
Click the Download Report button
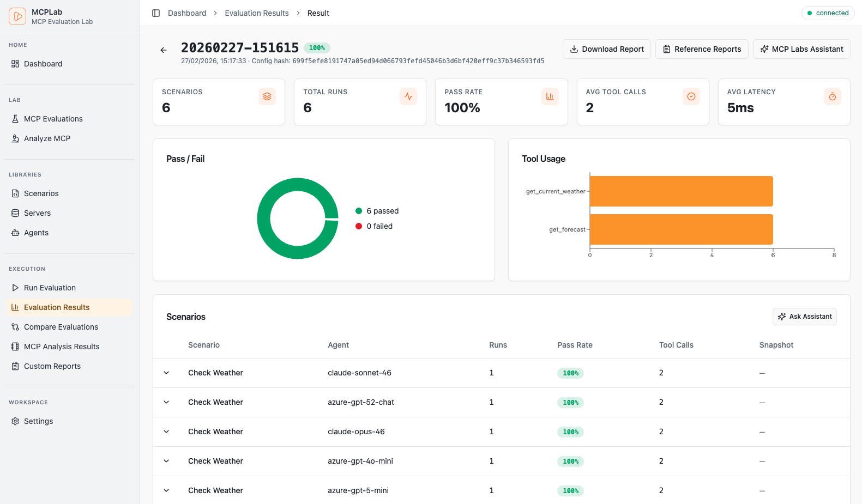[x=606, y=49]
